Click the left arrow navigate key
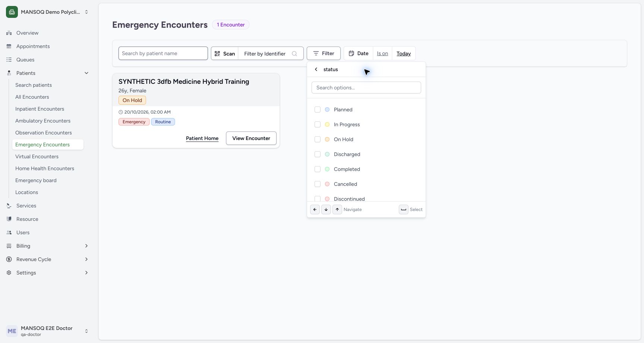The width and height of the screenshot is (644, 343). coord(315,209)
